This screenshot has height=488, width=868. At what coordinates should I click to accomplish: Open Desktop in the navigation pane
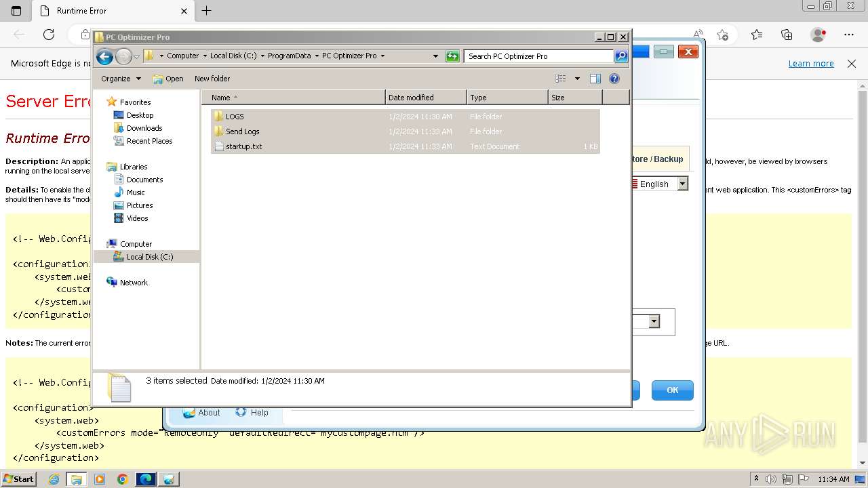pos(140,115)
